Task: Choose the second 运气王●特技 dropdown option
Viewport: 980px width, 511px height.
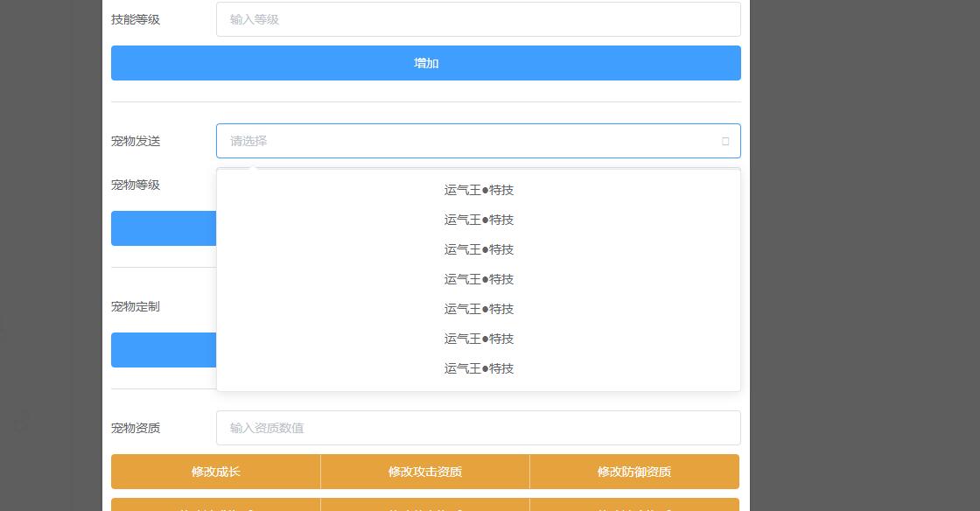Action: coord(479,220)
